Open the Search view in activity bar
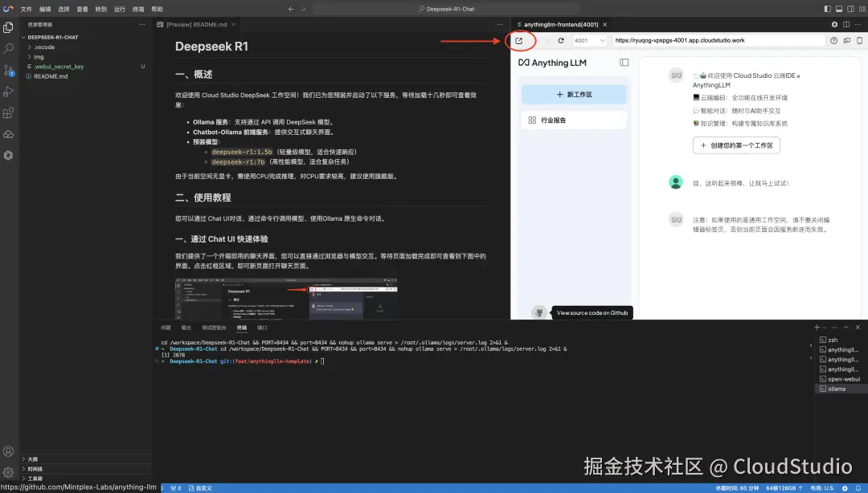The width and height of the screenshot is (868, 493). tap(10, 48)
